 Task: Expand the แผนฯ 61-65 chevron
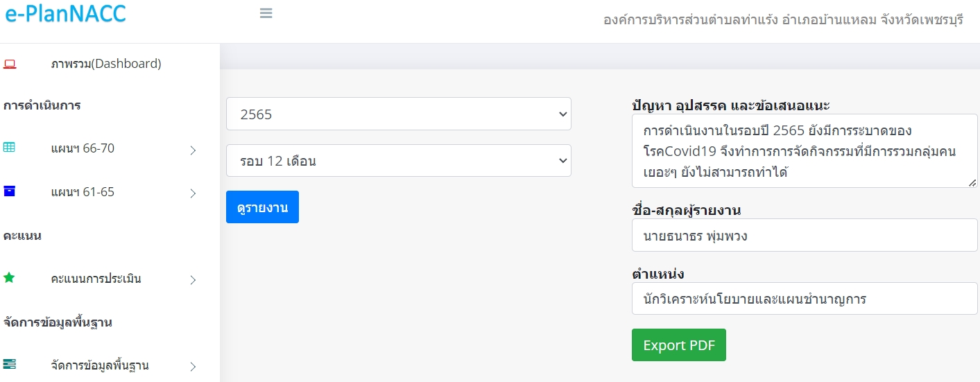click(x=194, y=193)
